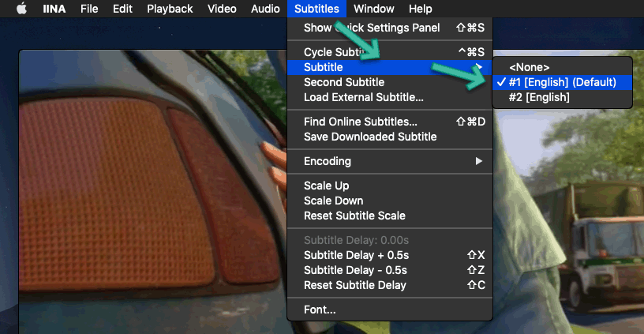The width and height of the screenshot is (644, 334).
Task: Choose Load External Subtitle…
Action: [x=390, y=97]
